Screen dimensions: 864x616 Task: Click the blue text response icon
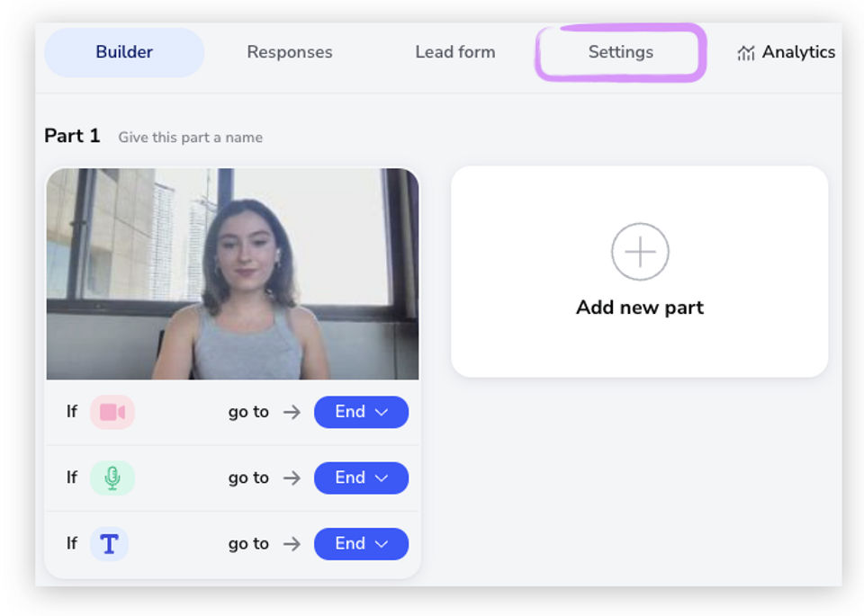[x=109, y=544]
